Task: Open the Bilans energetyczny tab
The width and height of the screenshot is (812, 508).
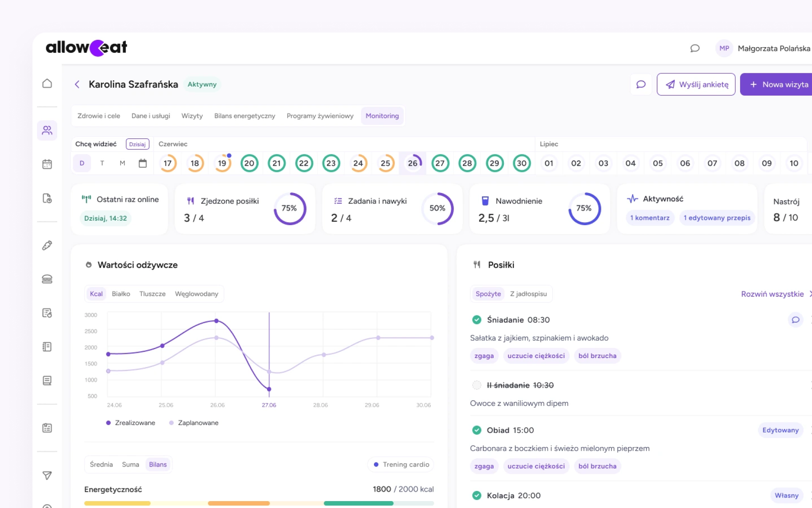Action: point(244,116)
